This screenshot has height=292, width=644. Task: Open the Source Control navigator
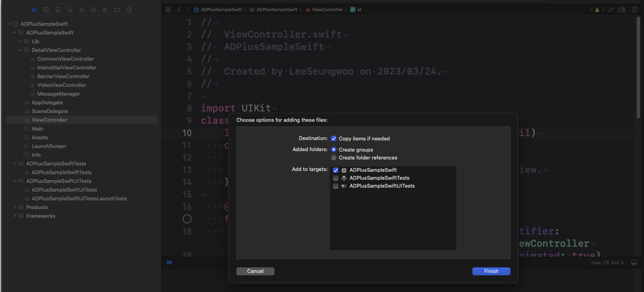[x=46, y=10]
